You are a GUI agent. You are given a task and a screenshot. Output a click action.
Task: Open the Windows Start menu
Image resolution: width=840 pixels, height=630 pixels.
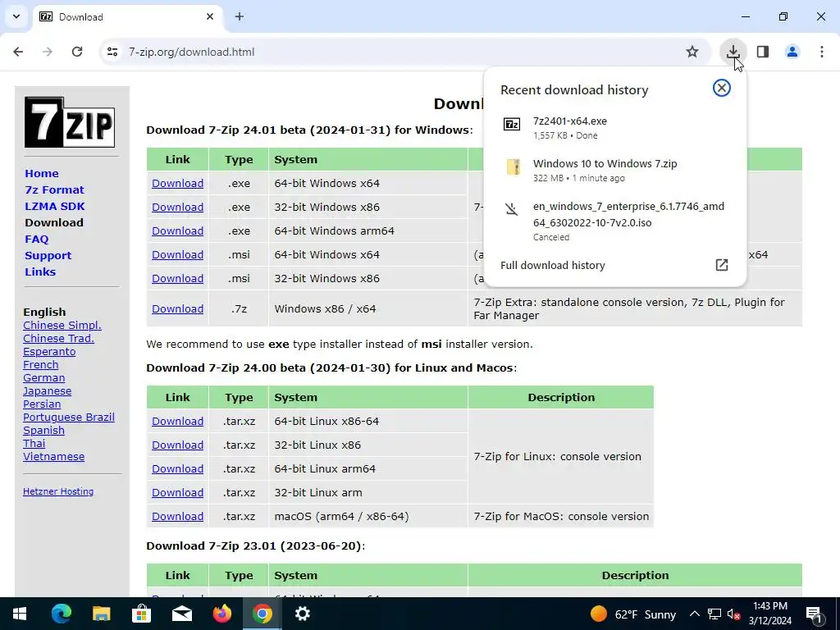coord(20,614)
